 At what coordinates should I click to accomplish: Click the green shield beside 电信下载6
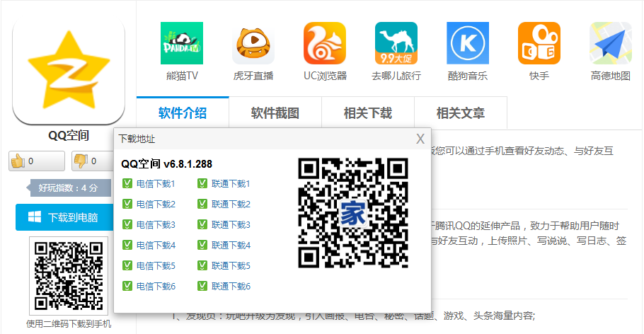tap(127, 286)
